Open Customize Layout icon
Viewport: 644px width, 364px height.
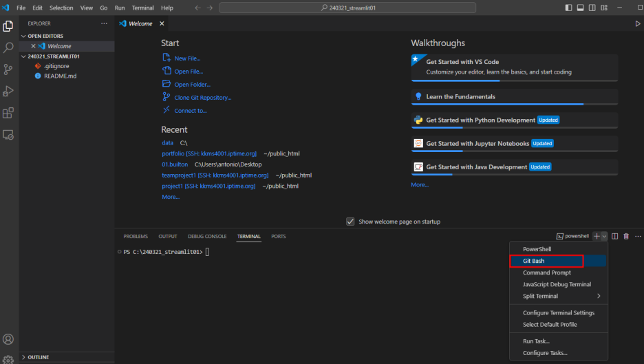tap(604, 8)
